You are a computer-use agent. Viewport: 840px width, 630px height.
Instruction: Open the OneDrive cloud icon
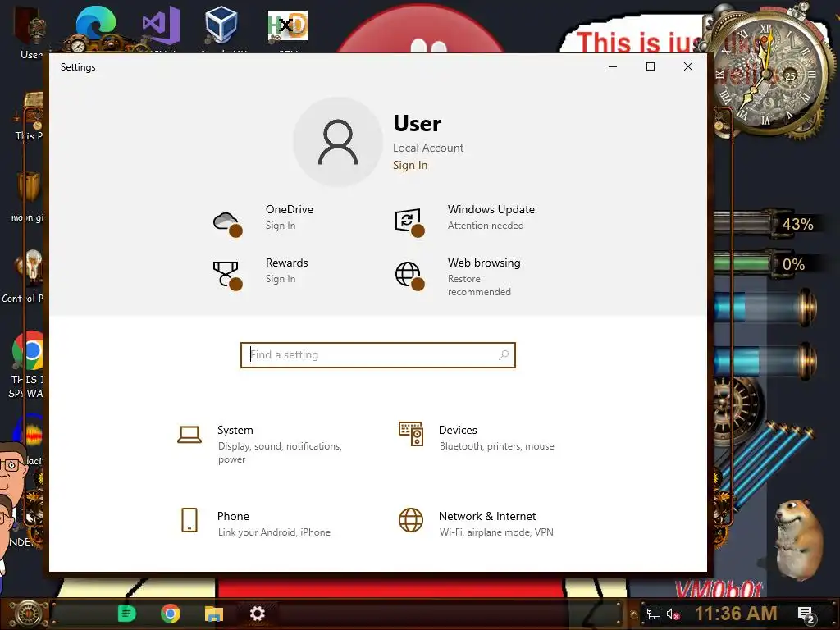pyautogui.click(x=227, y=223)
